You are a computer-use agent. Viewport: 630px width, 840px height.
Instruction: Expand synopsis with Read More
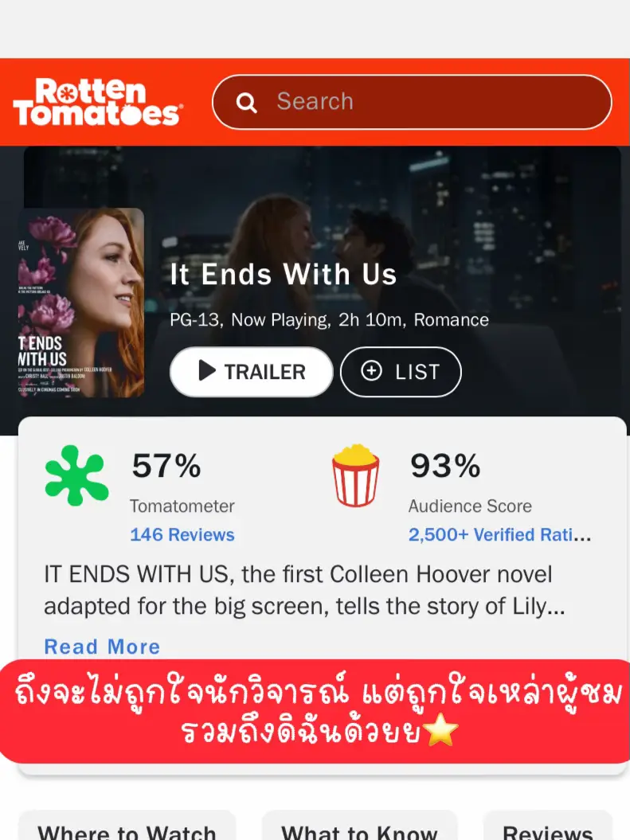click(x=102, y=647)
